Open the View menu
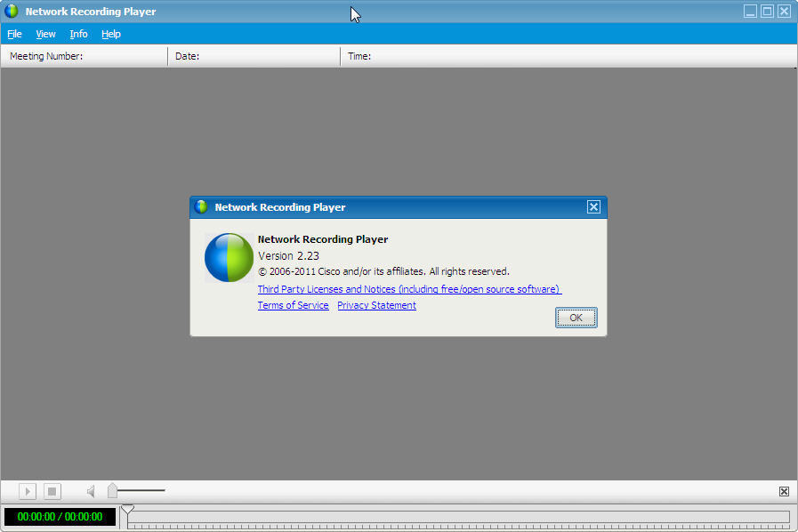The height and width of the screenshot is (532, 798). click(x=45, y=34)
